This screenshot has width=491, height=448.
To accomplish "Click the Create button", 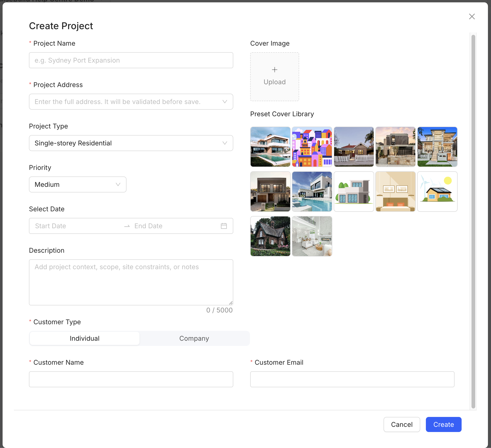I will coord(443,424).
